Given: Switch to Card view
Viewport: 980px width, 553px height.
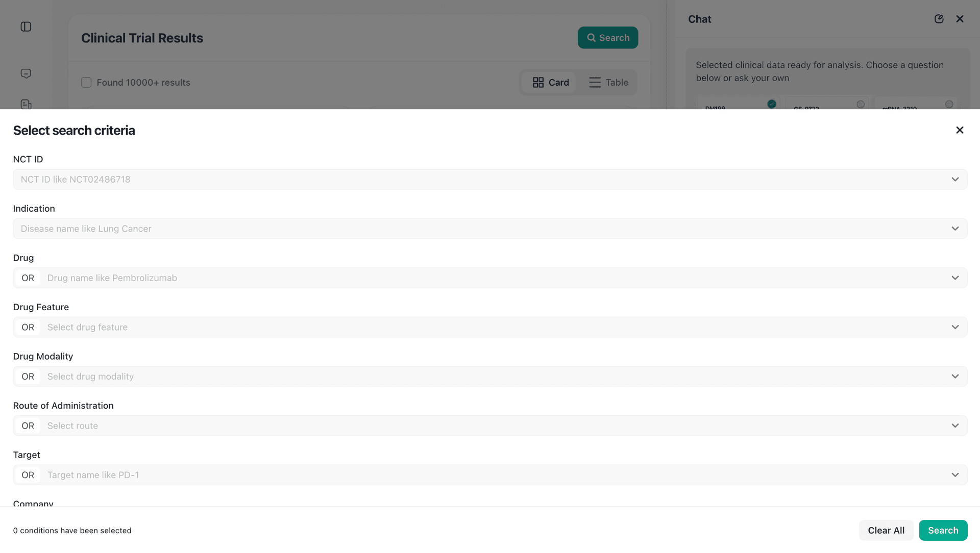Looking at the screenshot, I should point(550,83).
